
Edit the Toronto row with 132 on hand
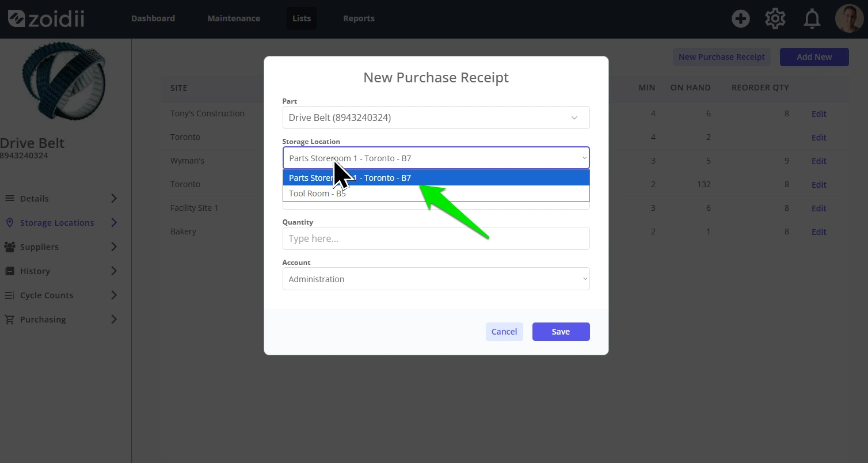(x=818, y=185)
